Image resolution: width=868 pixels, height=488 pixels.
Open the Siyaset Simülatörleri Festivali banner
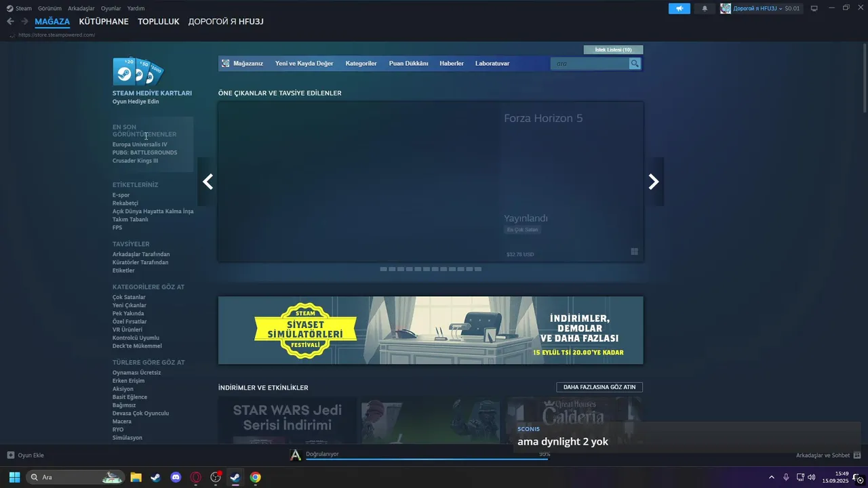(x=431, y=330)
